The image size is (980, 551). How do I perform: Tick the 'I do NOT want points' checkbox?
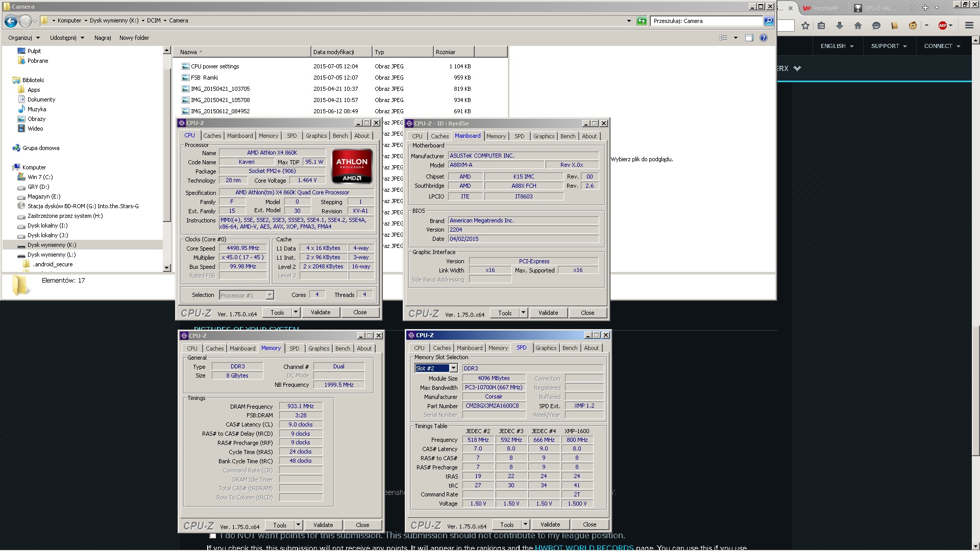213,536
